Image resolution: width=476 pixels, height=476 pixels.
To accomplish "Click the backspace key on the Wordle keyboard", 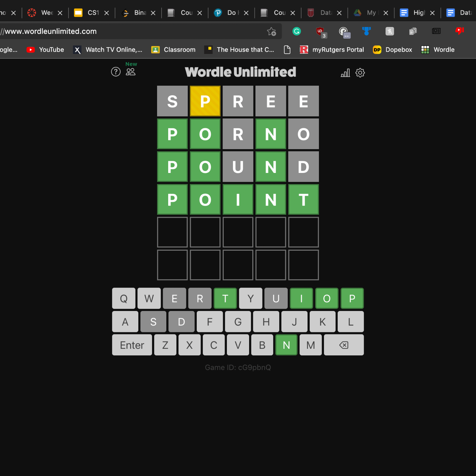I will pos(344,345).
